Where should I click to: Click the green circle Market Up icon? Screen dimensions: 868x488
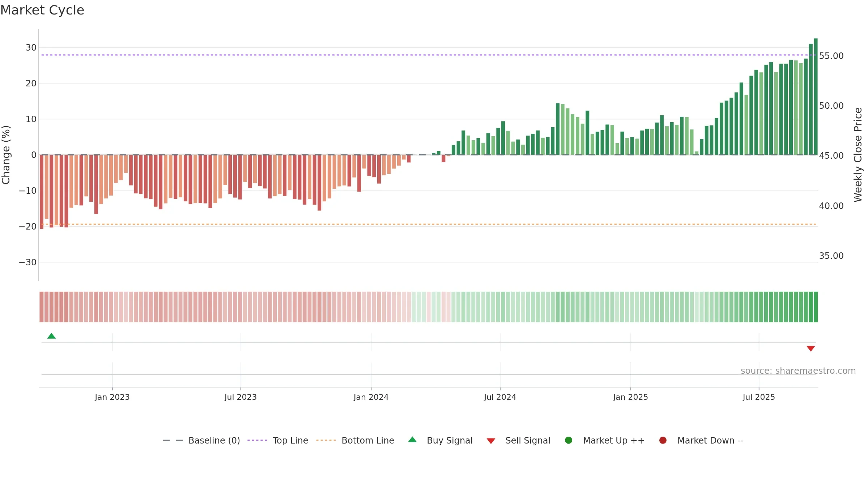click(569, 440)
